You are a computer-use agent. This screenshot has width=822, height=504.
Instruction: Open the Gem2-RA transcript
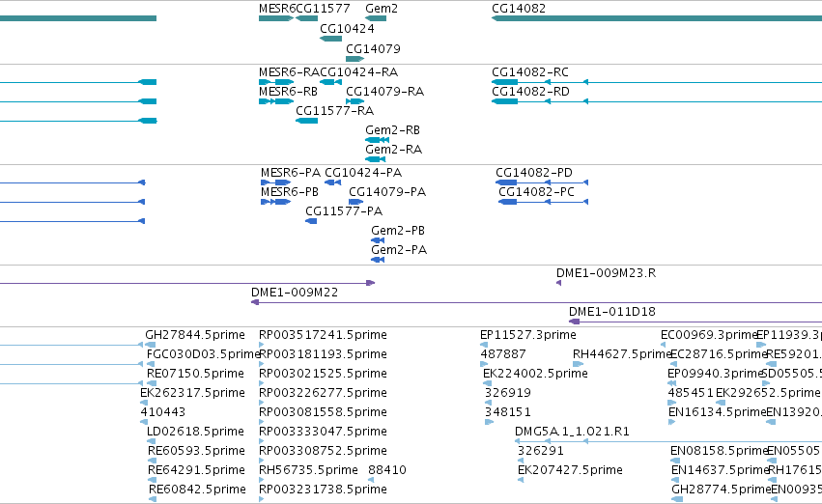[376, 159]
